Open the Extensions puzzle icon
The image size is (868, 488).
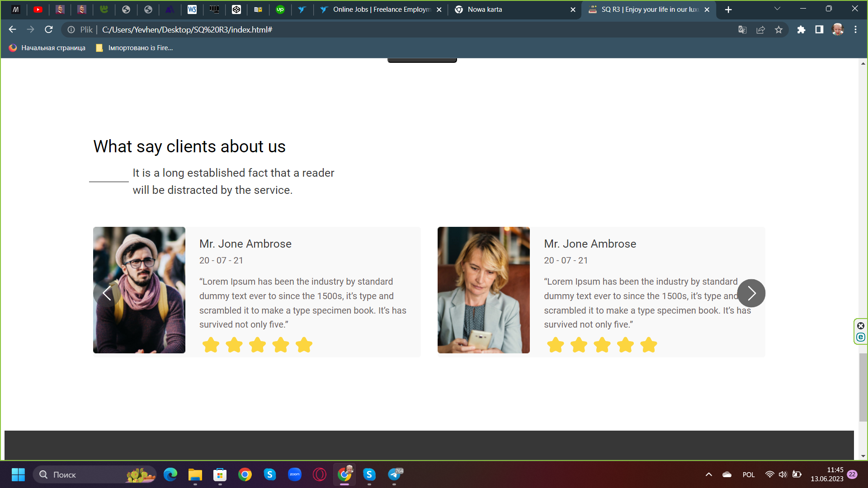(x=801, y=30)
